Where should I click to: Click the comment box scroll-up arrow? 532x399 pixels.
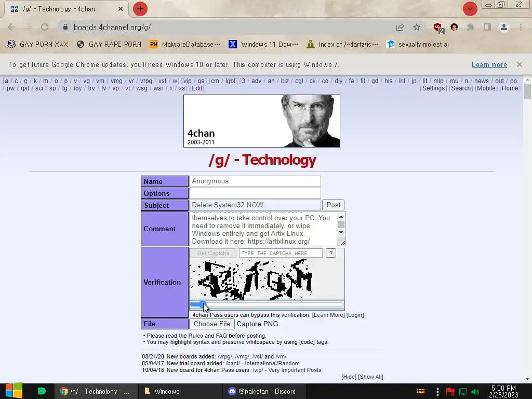(341, 217)
